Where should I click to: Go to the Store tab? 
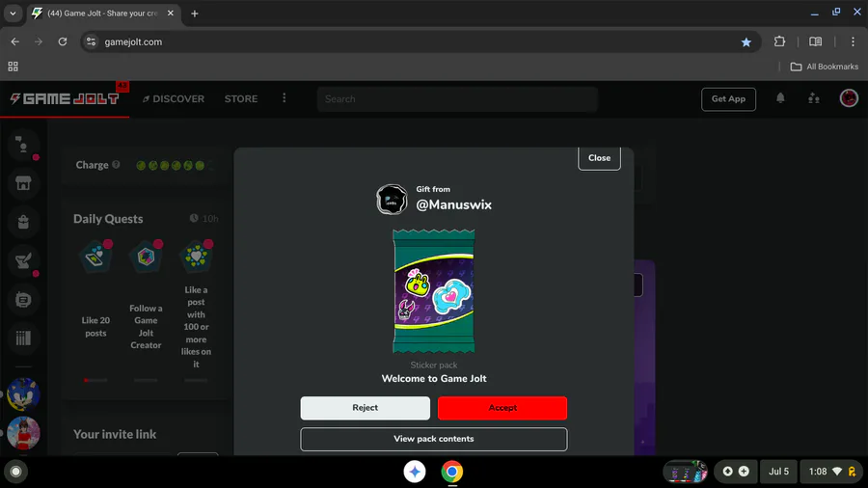coord(241,99)
